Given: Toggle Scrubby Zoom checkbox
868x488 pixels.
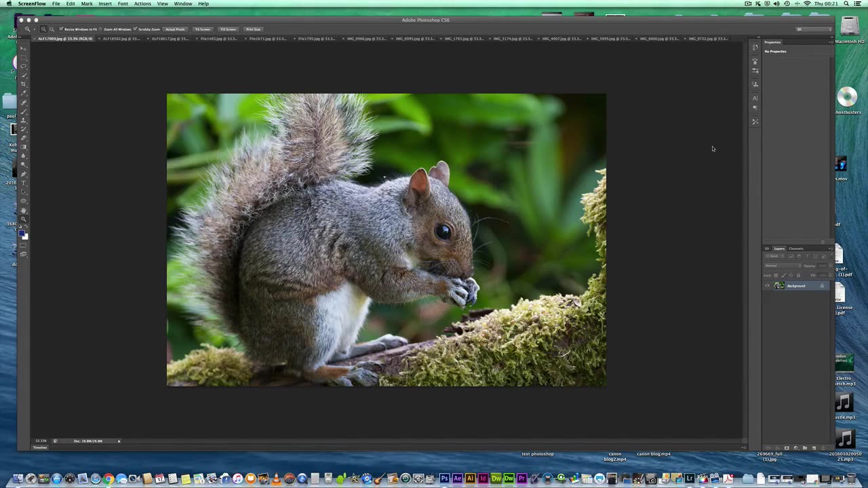Looking at the screenshot, I should pos(136,29).
